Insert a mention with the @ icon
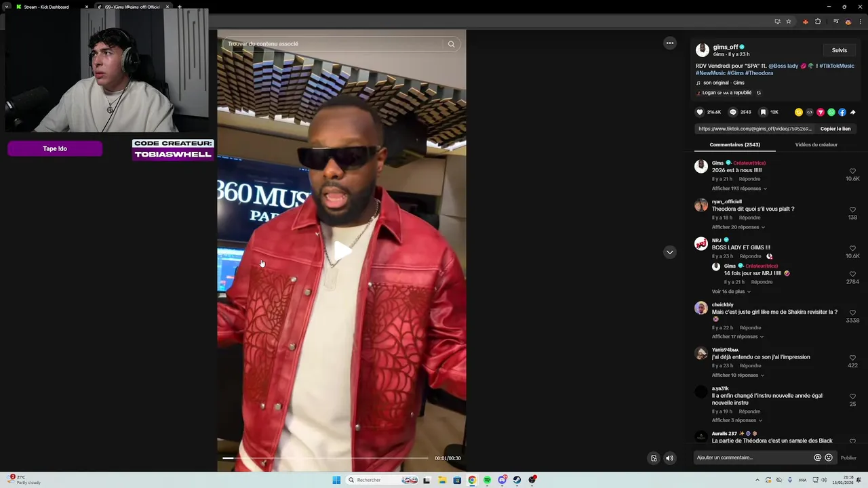 coord(818,457)
